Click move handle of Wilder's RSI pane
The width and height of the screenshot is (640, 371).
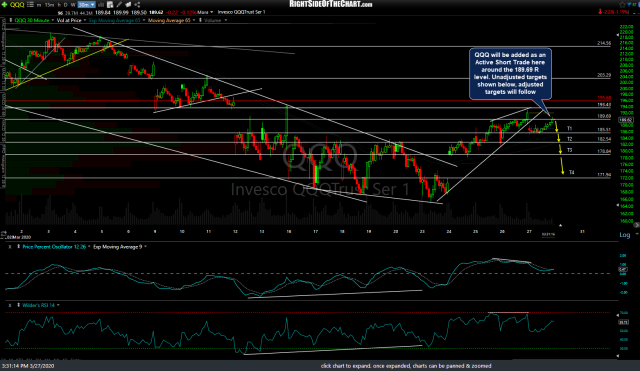point(18,305)
